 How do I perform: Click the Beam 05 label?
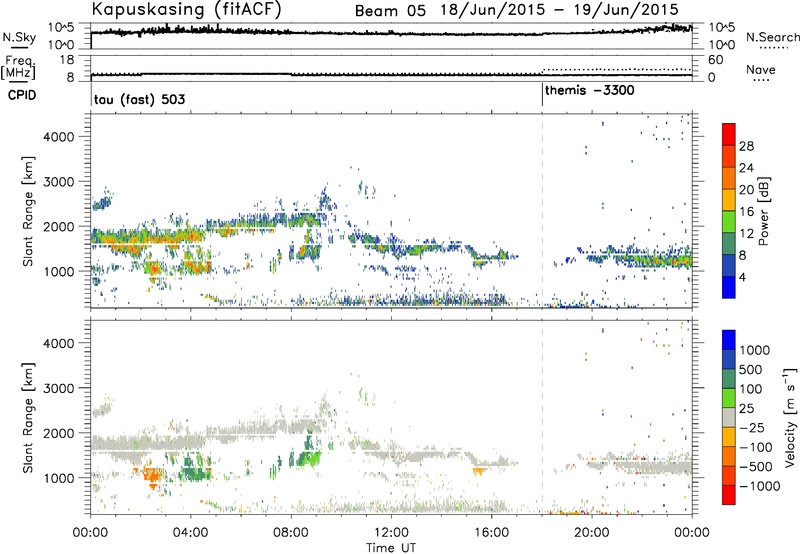pos(390,11)
